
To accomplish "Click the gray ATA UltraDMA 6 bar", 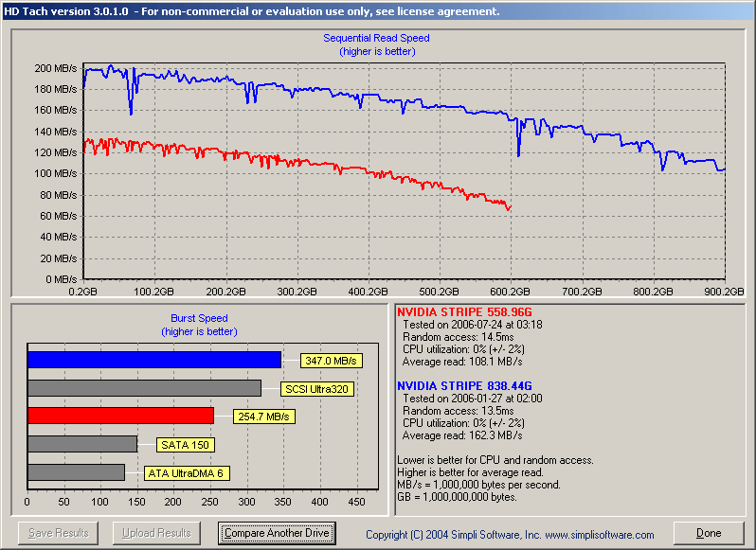I will 76,472.
